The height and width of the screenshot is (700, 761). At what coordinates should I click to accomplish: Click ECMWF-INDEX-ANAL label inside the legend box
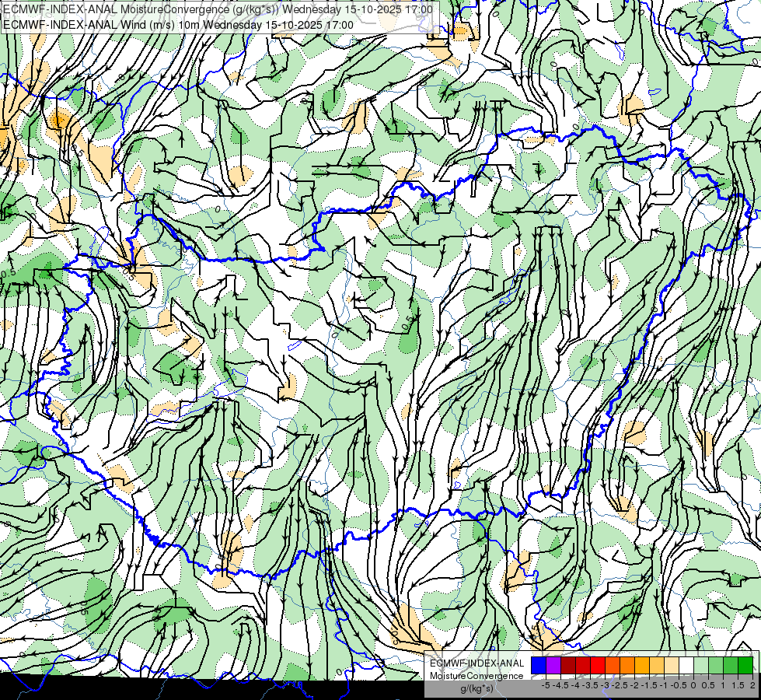point(477,663)
